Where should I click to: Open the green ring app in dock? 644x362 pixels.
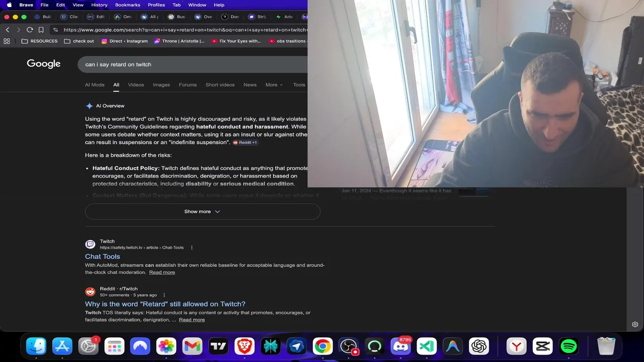coord(374,346)
